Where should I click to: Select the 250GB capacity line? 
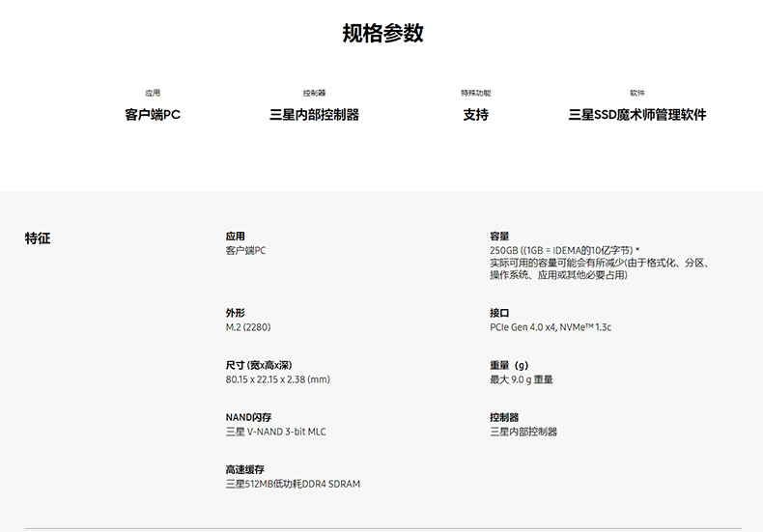pos(564,250)
